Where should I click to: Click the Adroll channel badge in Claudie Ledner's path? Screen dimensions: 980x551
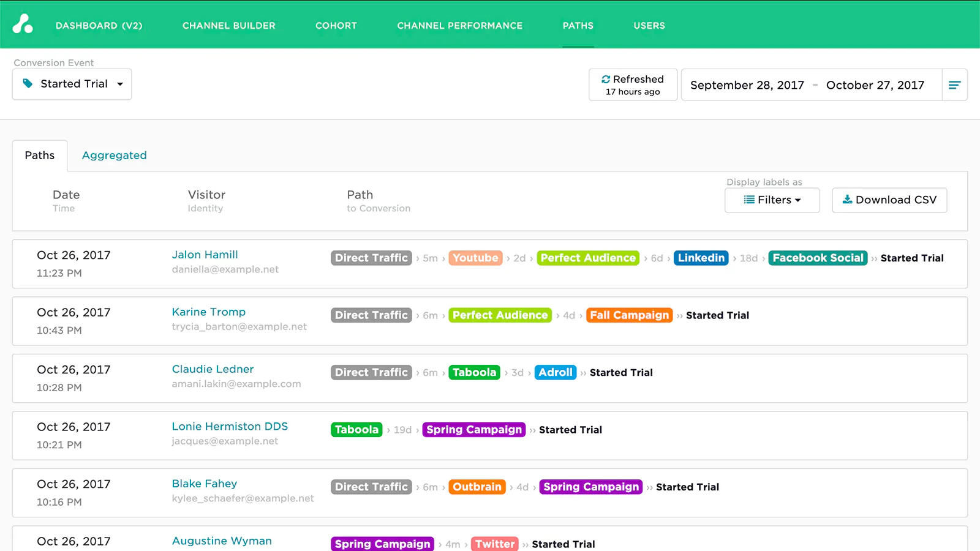555,372
